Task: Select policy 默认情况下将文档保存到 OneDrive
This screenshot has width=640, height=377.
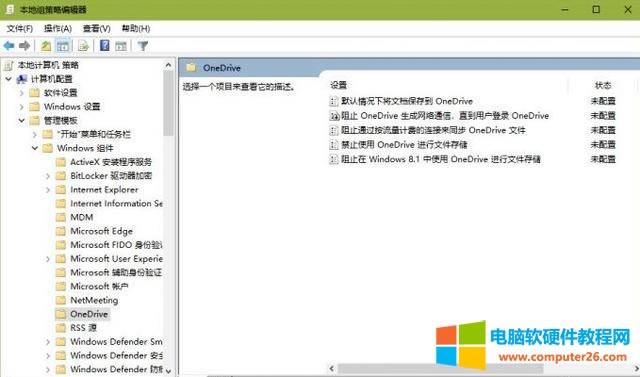Action: 407,101
